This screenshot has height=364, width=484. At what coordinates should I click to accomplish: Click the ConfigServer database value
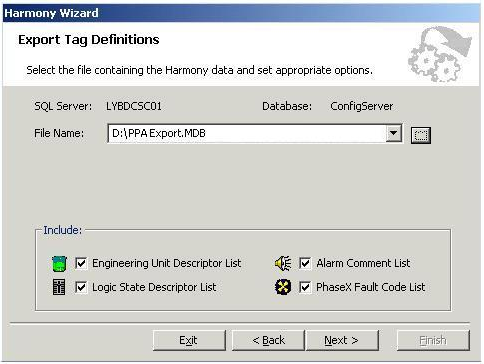pos(362,106)
